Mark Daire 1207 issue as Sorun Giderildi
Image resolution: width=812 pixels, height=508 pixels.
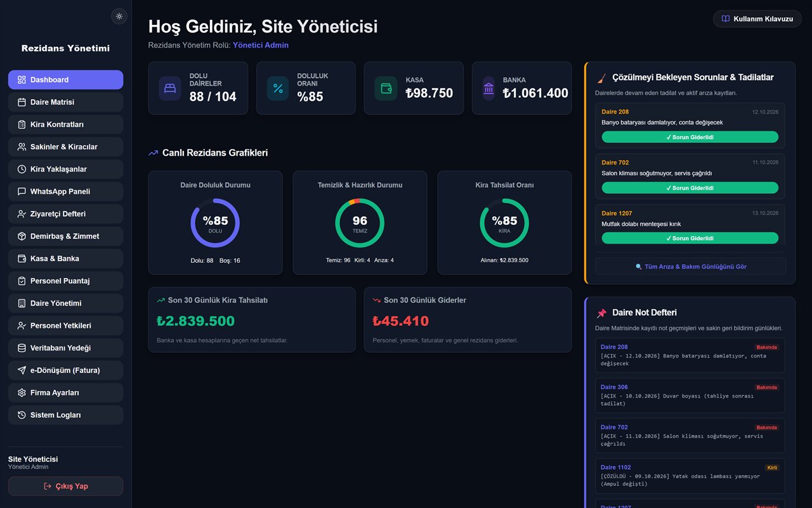[x=690, y=238]
